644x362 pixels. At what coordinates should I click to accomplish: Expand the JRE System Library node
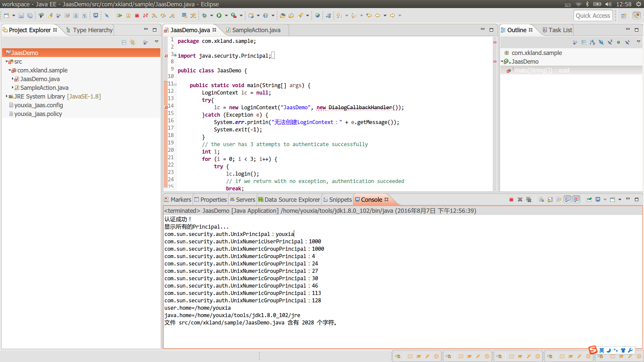7,96
